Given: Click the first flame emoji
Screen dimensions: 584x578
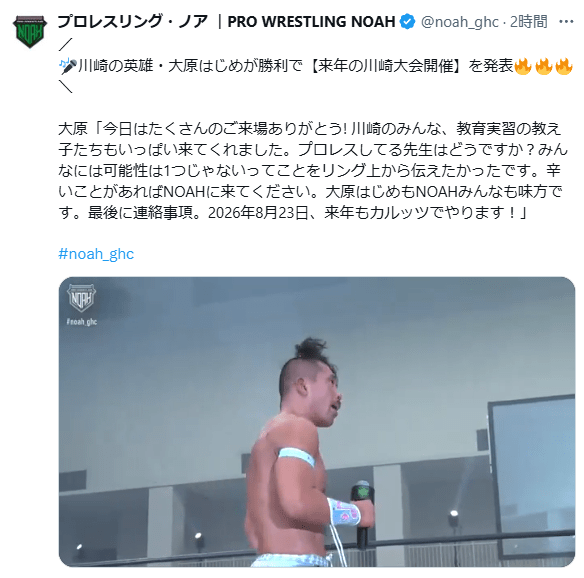Looking at the screenshot, I should coord(523,66).
